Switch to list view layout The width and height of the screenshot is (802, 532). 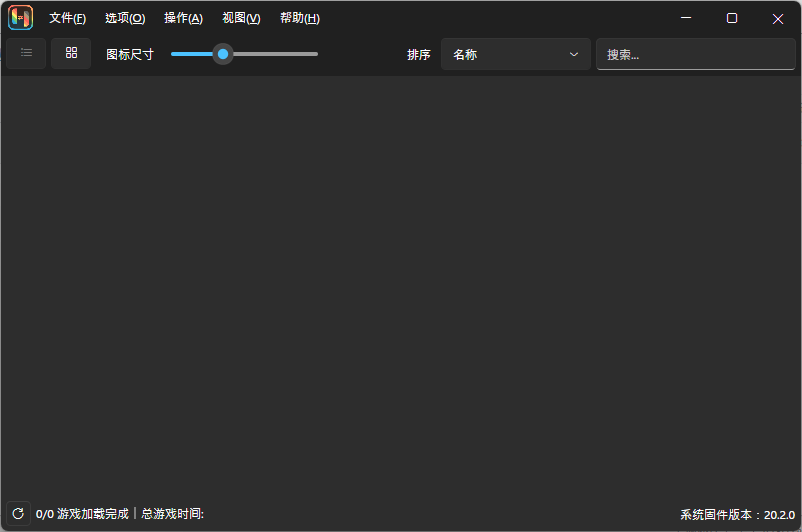pos(26,53)
